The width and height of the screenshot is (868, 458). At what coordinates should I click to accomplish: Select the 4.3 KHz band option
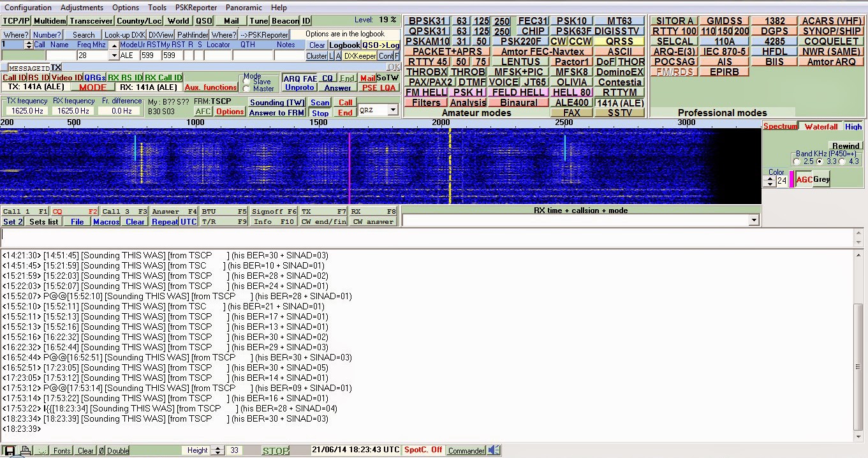[842, 161]
